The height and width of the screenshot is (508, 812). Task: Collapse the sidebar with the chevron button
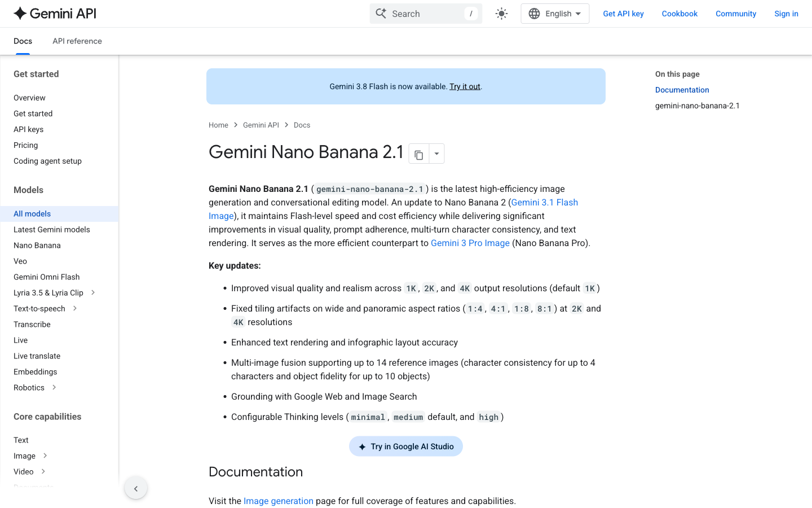(136, 488)
